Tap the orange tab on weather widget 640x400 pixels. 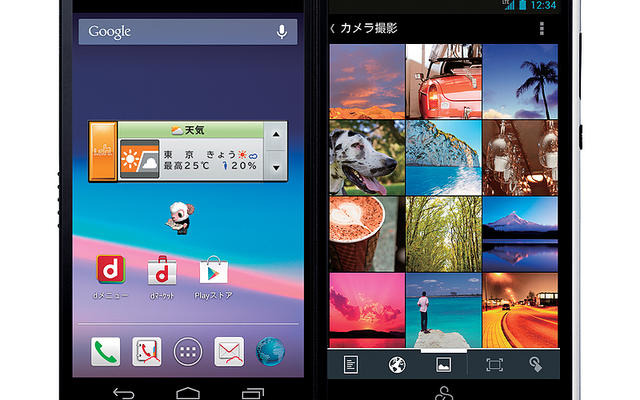point(103,151)
